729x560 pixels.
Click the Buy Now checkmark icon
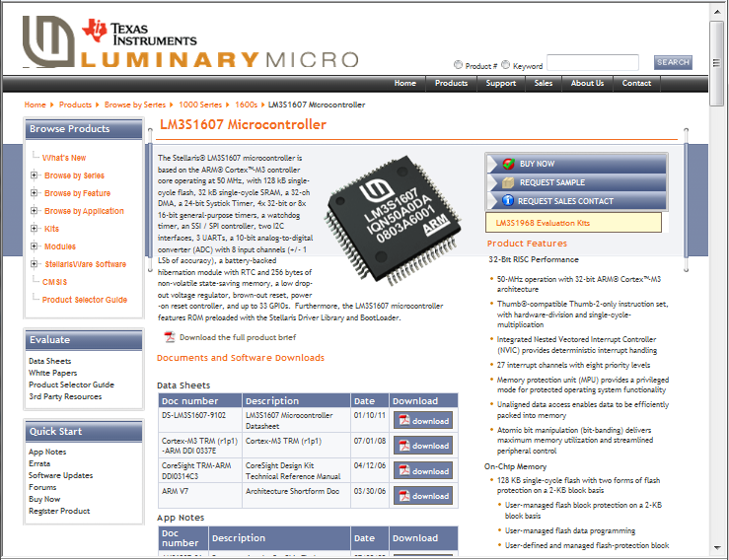point(508,164)
